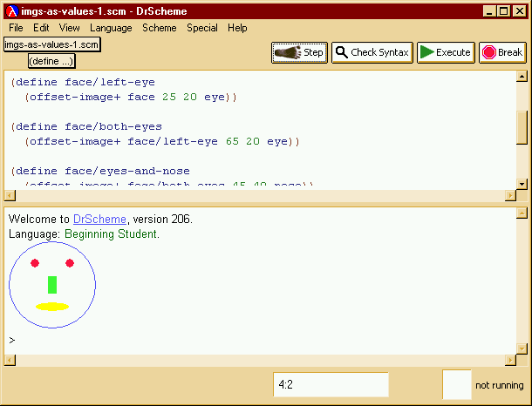The image size is (532, 406).
Task: Execute the program with green arrow button
Action: (x=446, y=52)
